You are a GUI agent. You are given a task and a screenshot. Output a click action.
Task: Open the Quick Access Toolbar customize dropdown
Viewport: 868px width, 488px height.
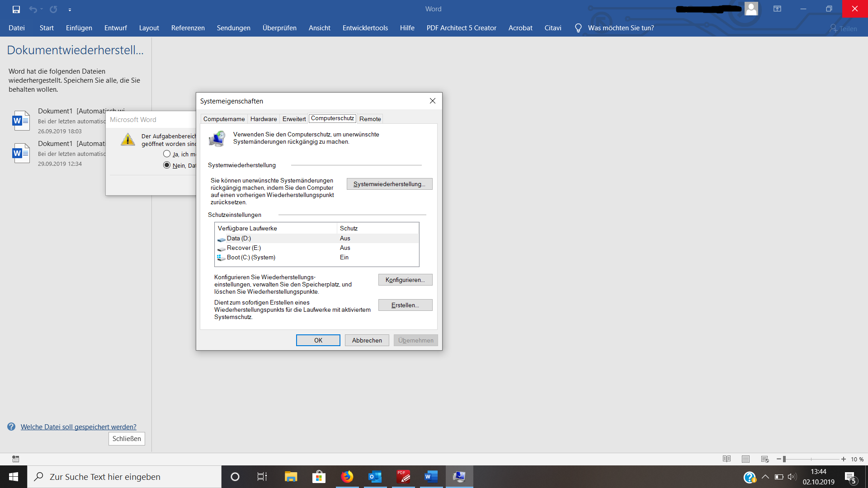[70, 9]
